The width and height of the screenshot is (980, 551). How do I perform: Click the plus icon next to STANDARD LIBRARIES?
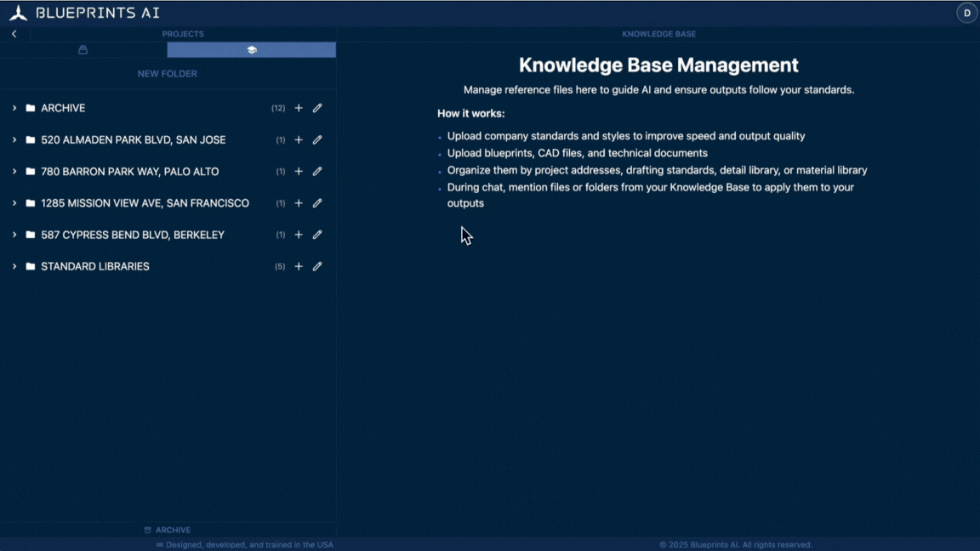tap(299, 266)
